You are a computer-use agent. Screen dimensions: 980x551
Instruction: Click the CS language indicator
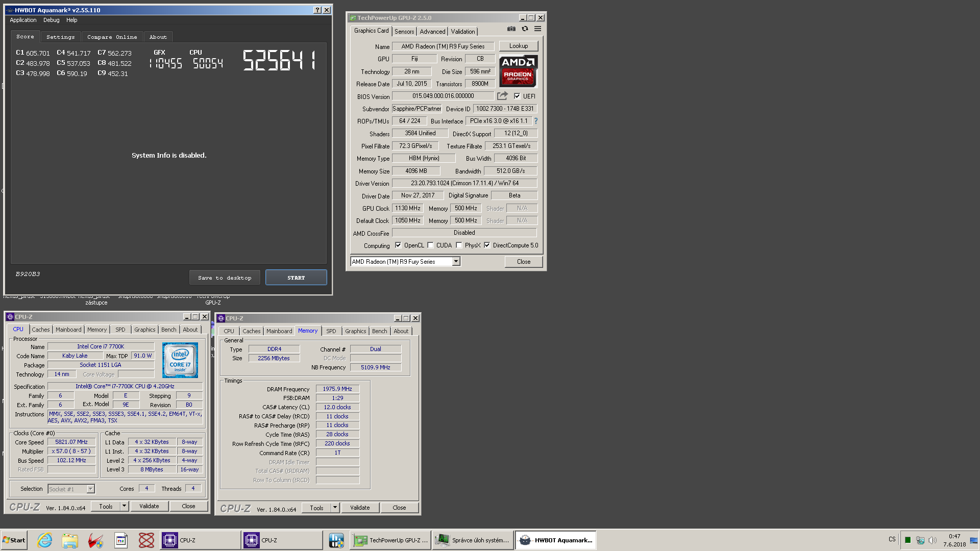tap(892, 539)
